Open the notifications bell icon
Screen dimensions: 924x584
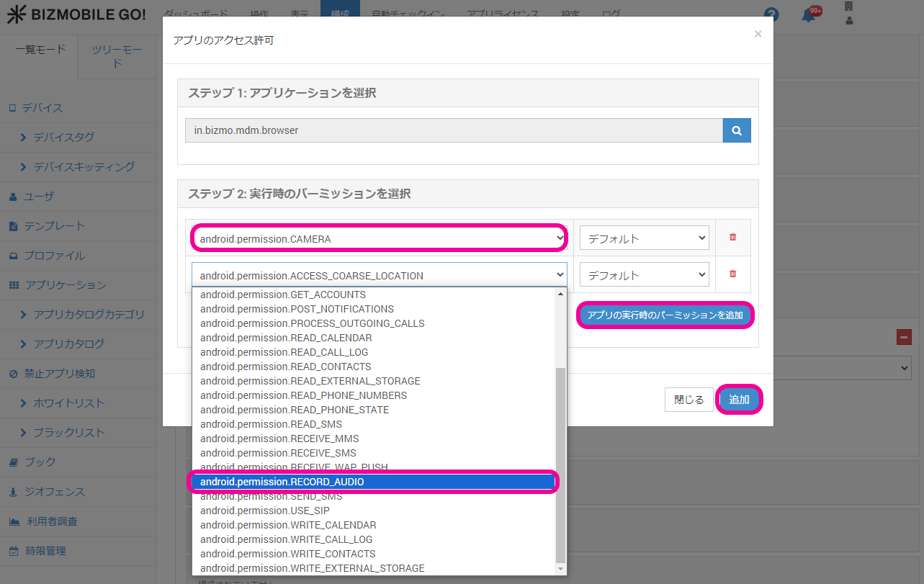[809, 15]
